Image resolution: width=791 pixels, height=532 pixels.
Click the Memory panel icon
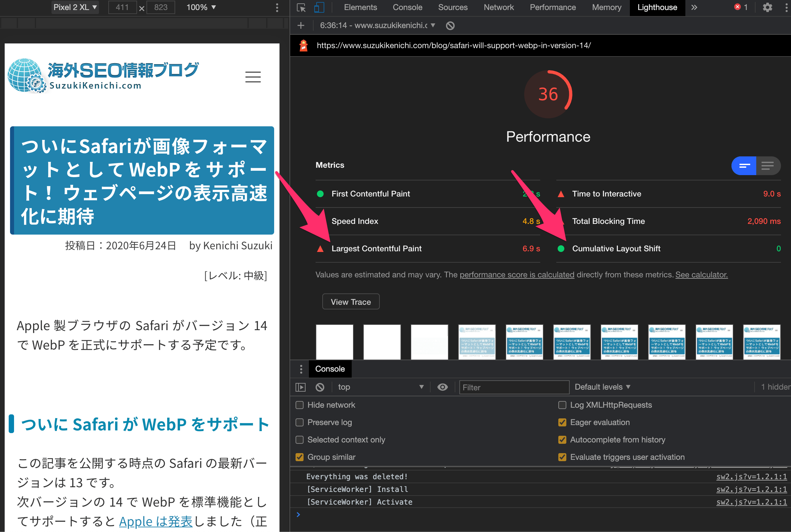point(607,8)
